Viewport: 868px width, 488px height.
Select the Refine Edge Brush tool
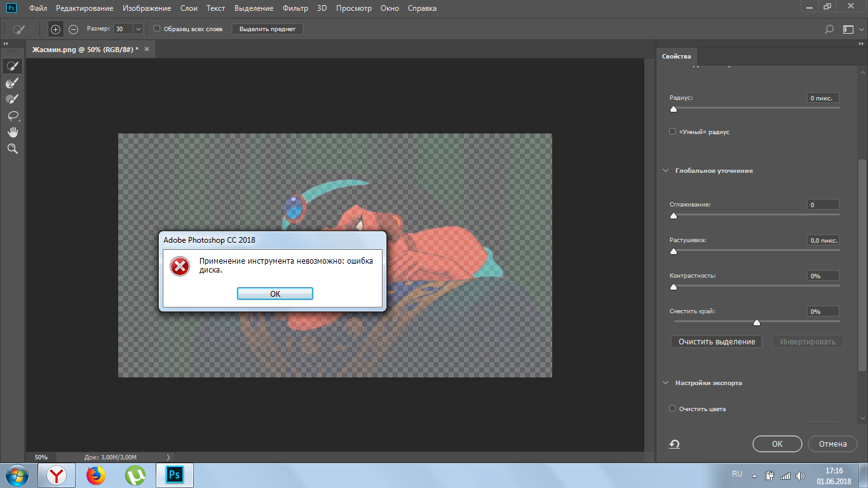12,83
